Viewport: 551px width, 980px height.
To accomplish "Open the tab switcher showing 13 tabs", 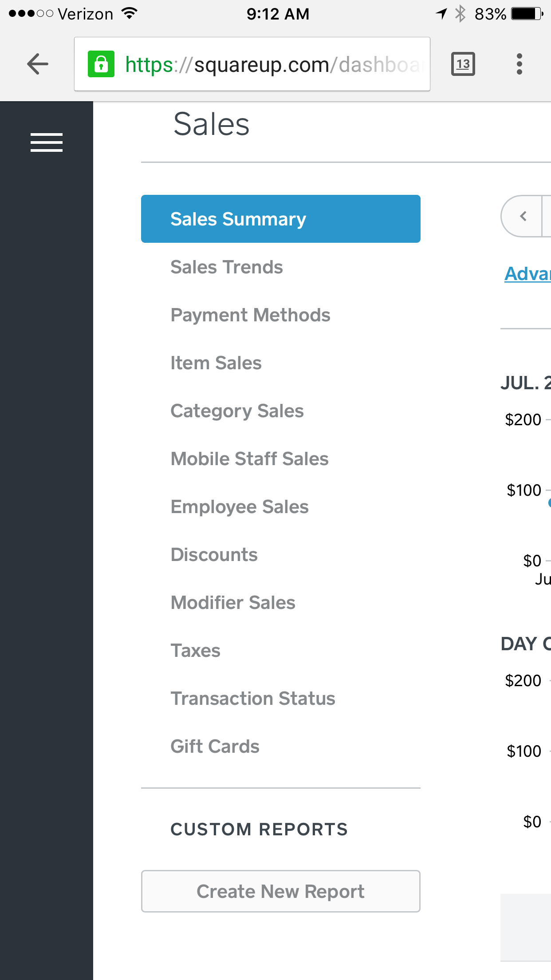I will (x=463, y=64).
